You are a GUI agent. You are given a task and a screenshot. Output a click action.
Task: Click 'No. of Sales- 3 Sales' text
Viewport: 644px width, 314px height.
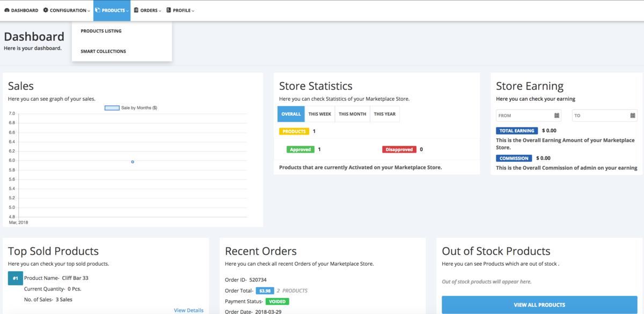click(48, 300)
